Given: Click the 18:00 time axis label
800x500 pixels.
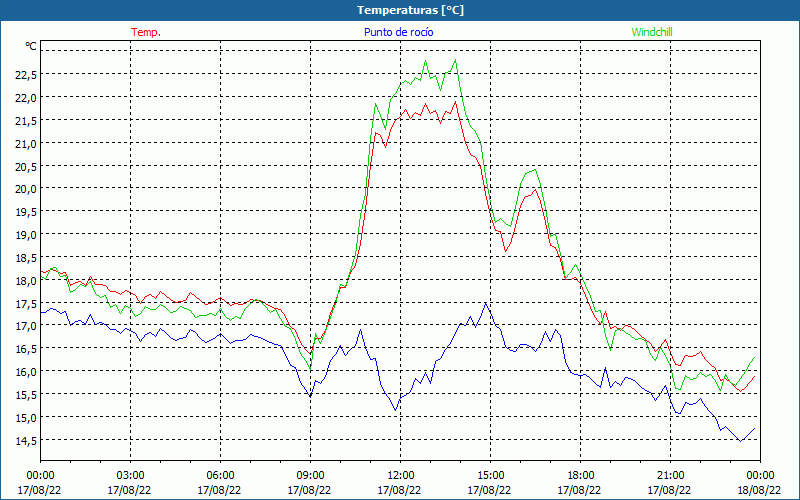Looking at the screenshot, I should point(580,476).
